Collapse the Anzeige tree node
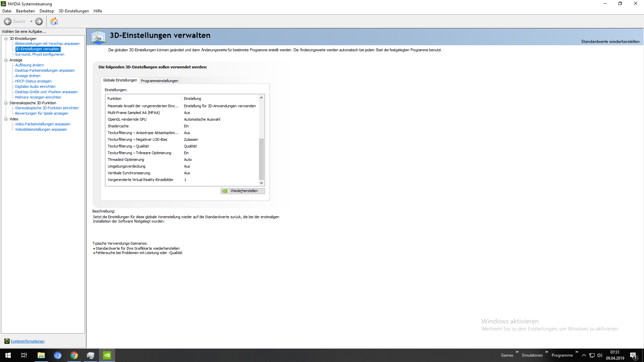This screenshot has width=644, height=362. 6,60
